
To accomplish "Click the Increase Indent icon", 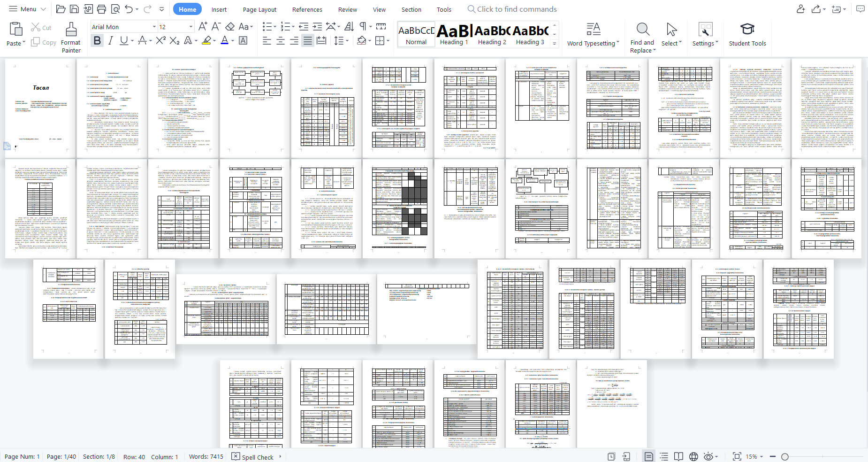I will (x=317, y=26).
